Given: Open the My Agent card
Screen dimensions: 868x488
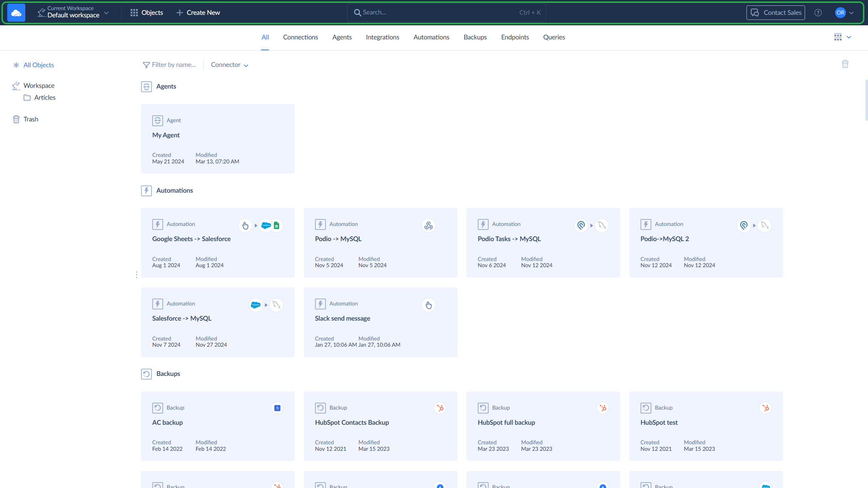Looking at the screenshot, I should pyautogui.click(x=218, y=139).
